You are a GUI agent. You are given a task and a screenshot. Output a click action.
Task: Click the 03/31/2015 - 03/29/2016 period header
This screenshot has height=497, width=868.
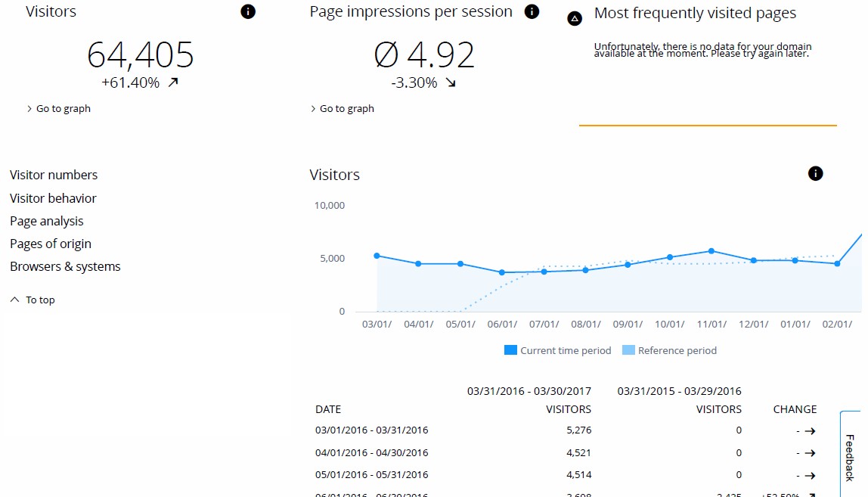(x=679, y=391)
